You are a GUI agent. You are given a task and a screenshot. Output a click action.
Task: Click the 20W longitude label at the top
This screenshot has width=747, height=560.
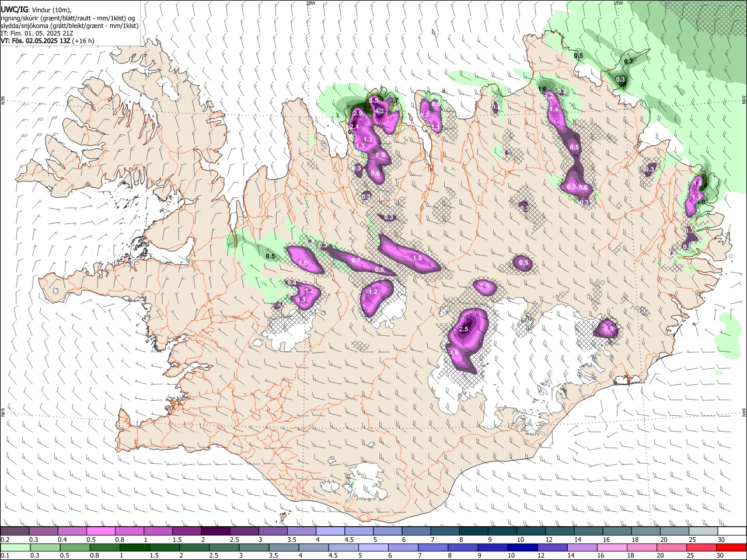click(310, 3)
